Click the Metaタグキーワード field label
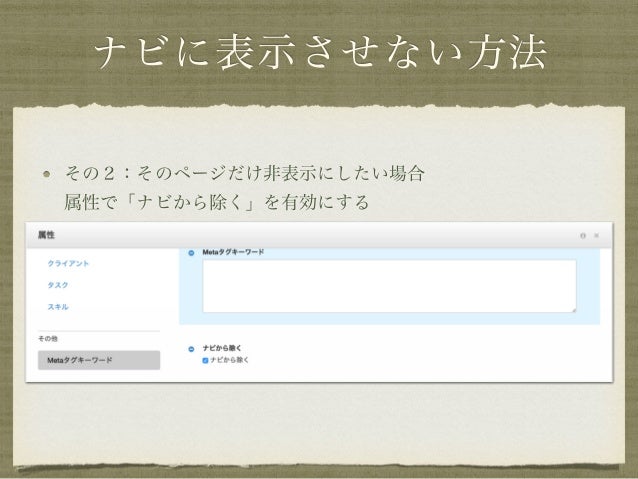 233,252
